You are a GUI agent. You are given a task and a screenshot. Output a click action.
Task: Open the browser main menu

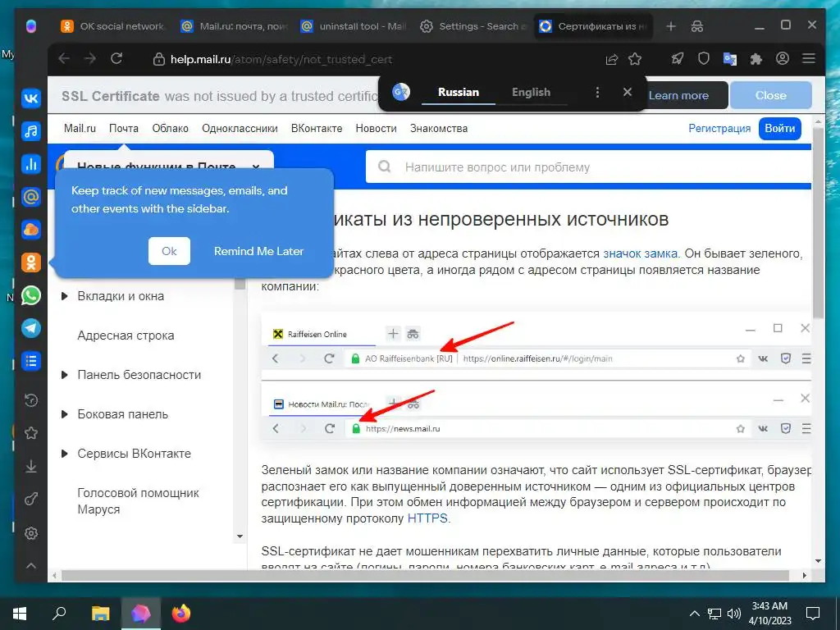[x=808, y=59]
